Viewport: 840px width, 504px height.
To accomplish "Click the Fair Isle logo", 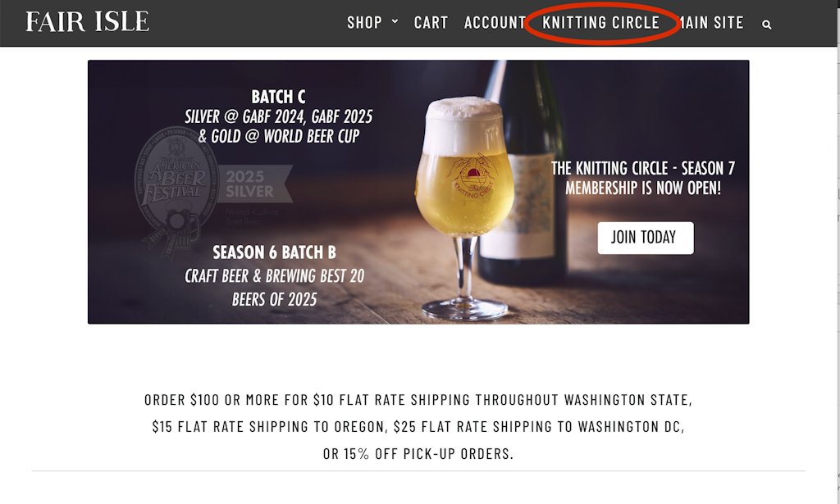I will [x=87, y=22].
